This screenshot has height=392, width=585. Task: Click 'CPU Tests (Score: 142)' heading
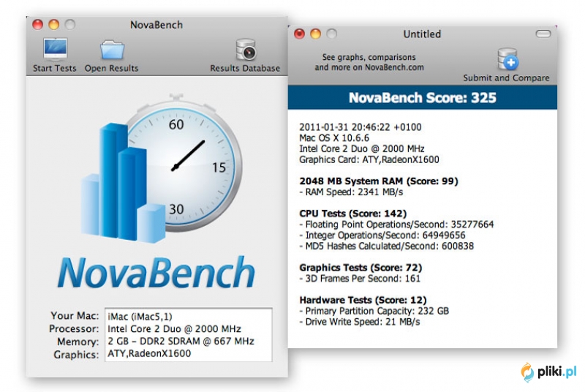353,214
